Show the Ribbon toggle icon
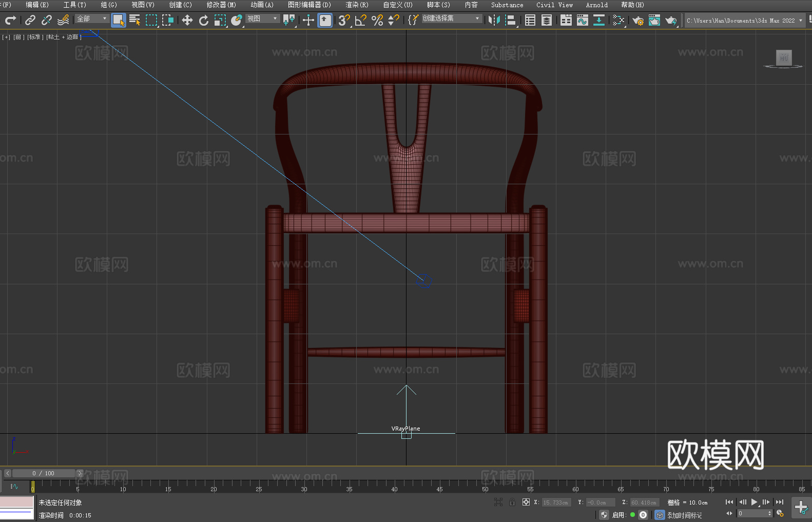 point(566,20)
